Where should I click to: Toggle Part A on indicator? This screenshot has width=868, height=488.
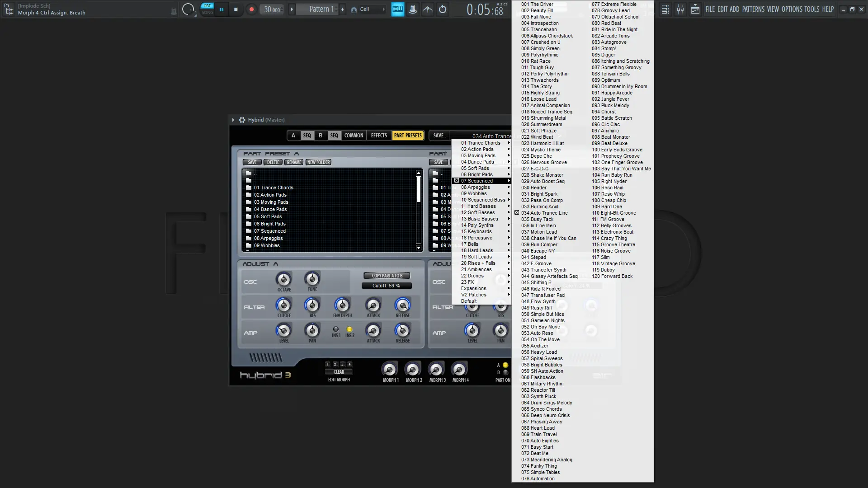(x=505, y=365)
